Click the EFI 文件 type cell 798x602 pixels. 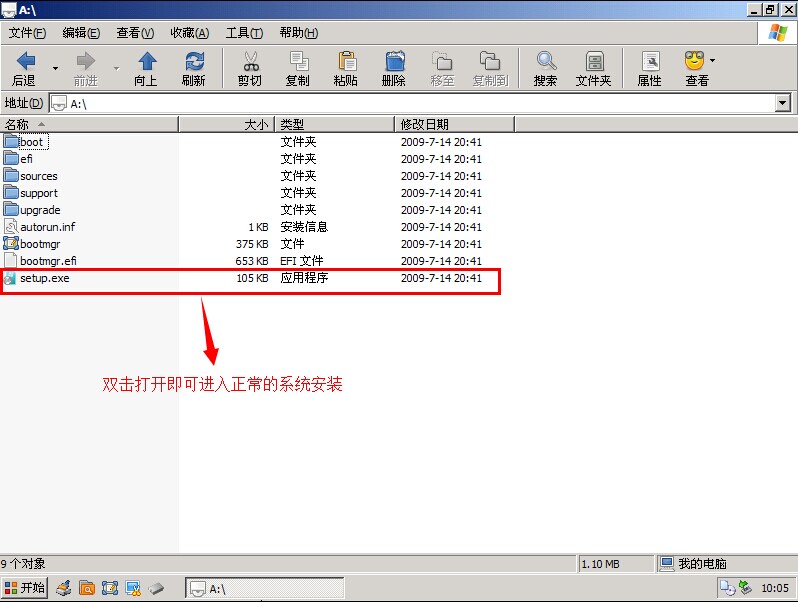[x=301, y=261]
